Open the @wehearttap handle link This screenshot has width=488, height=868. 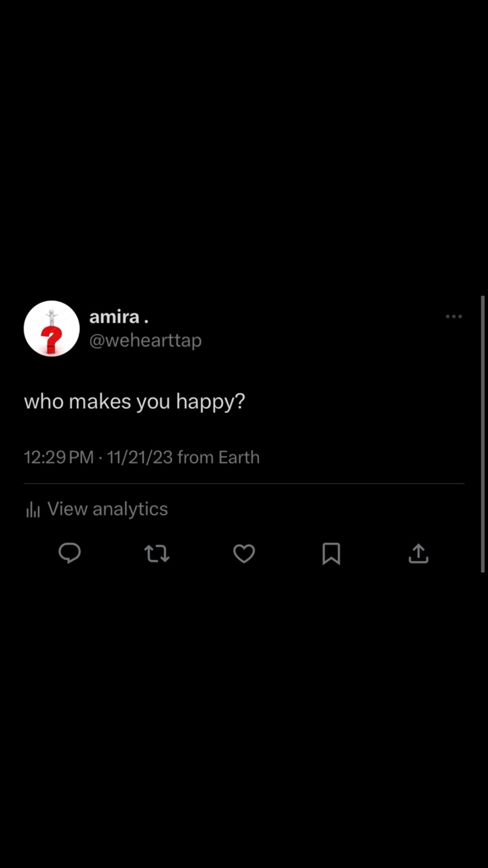(x=145, y=340)
